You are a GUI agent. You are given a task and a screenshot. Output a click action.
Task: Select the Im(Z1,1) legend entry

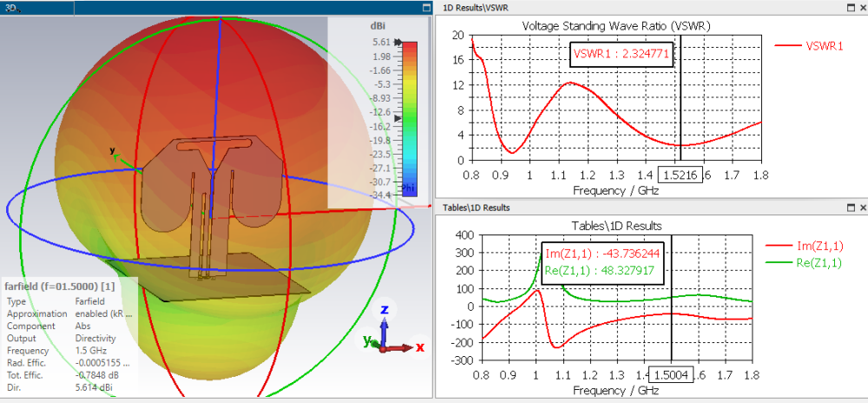coord(804,247)
